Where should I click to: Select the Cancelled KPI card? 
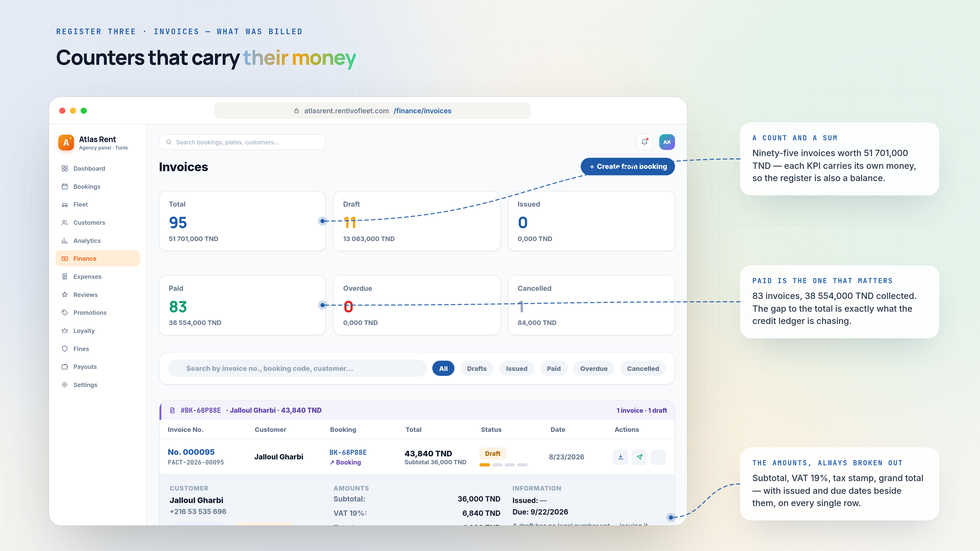[591, 305]
